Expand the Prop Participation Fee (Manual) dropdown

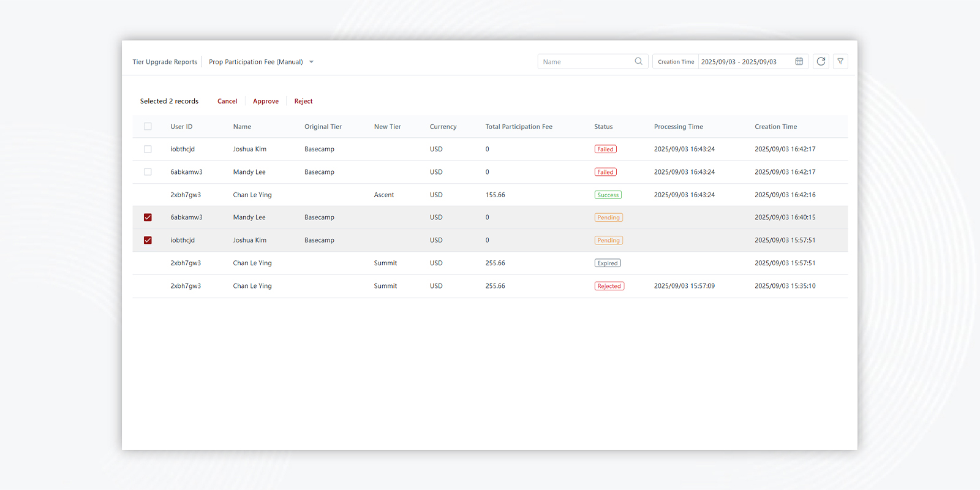click(262, 62)
